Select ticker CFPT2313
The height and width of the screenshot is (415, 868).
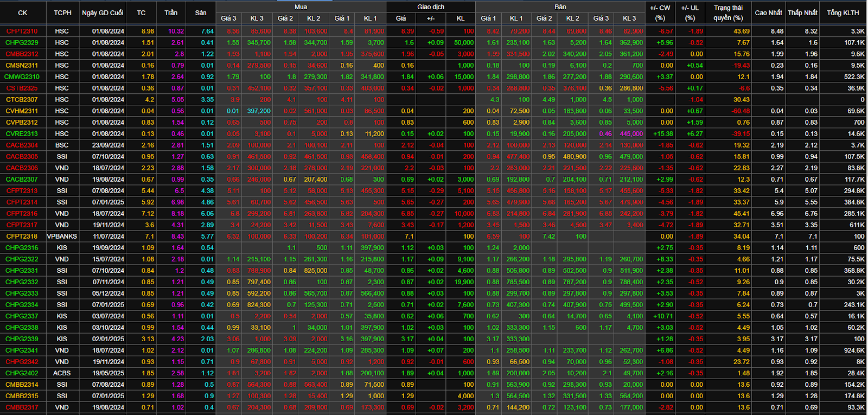click(x=22, y=191)
